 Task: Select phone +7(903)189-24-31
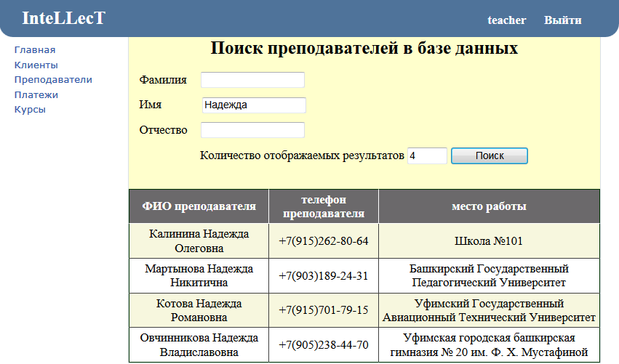pos(324,275)
